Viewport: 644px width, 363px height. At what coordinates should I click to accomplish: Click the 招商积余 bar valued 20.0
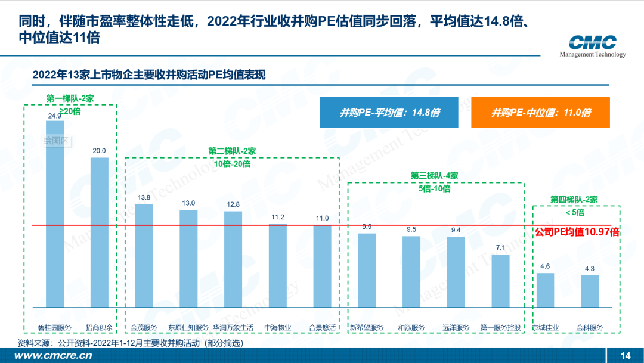click(100, 232)
